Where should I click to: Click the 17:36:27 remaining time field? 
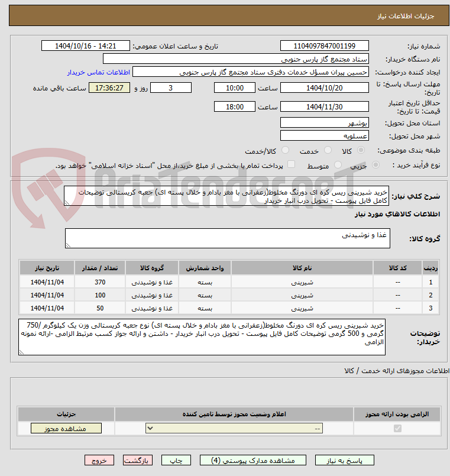pos(109,88)
